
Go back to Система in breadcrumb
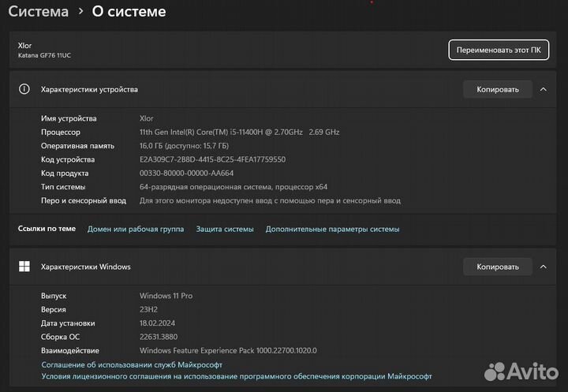click(x=38, y=12)
